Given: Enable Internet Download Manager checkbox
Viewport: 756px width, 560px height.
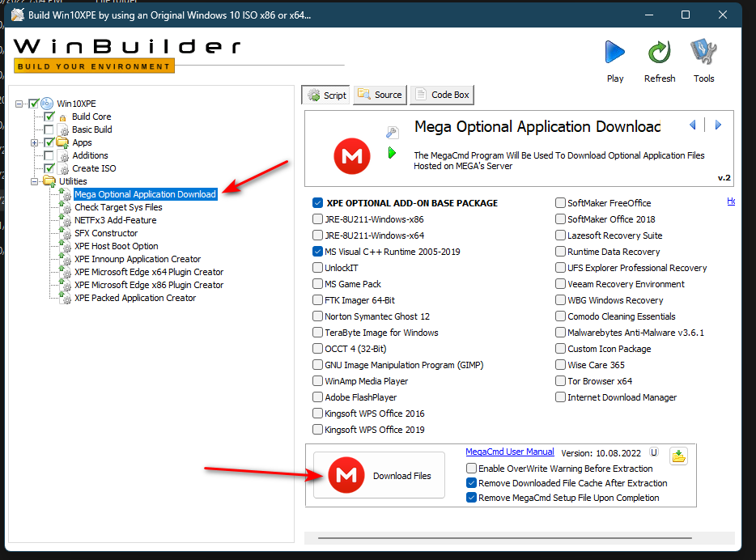Looking at the screenshot, I should point(560,397).
